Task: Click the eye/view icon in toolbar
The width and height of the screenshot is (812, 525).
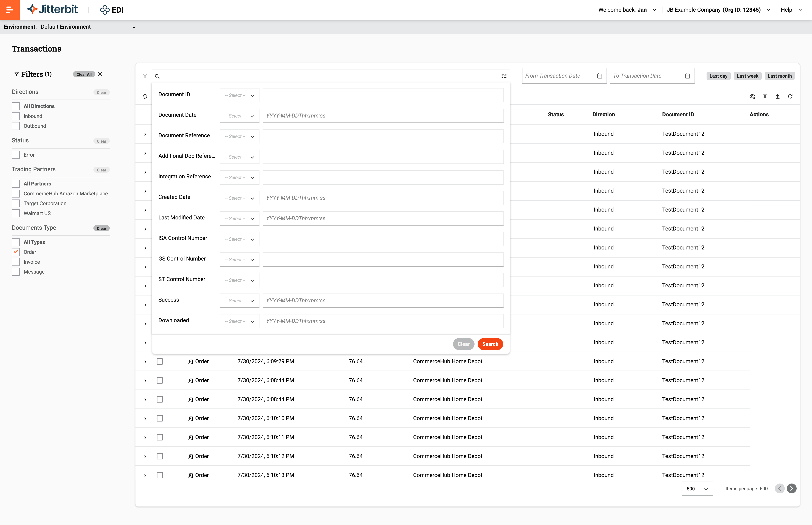Action: [x=752, y=96]
